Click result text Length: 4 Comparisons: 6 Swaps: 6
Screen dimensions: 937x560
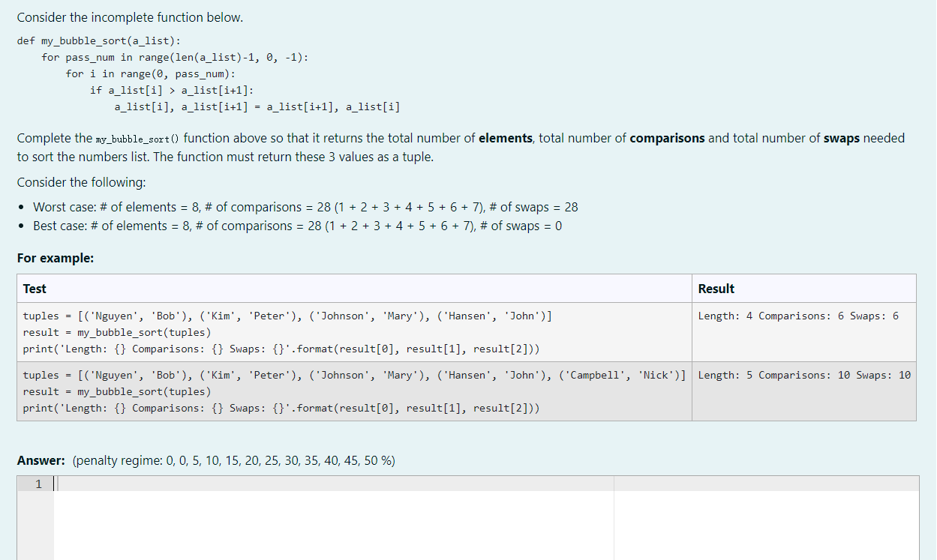click(x=797, y=315)
